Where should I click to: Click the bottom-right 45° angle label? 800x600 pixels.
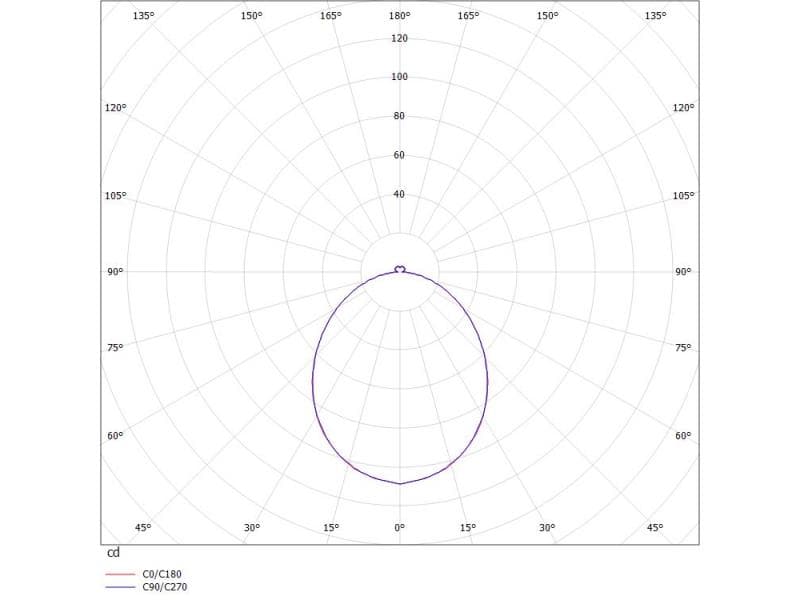(x=655, y=527)
